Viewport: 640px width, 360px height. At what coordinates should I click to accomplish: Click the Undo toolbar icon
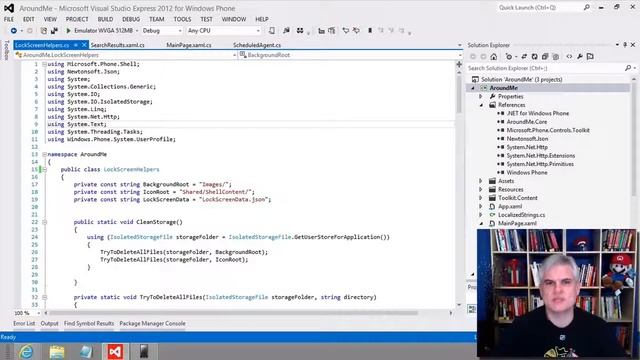pos(346,31)
